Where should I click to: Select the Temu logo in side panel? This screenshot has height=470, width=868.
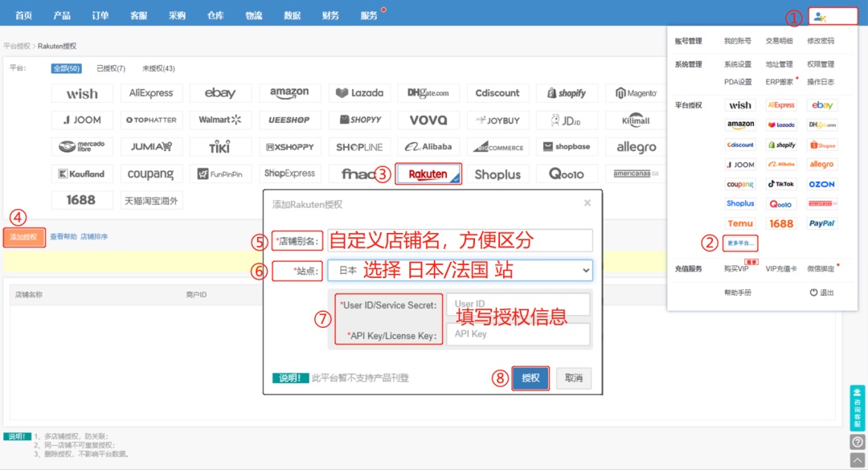[x=740, y=223]
